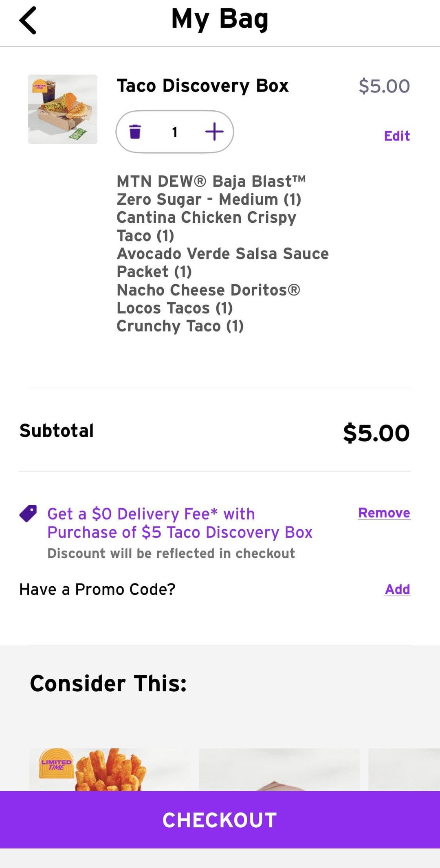Tap the purple promo tag icon
The height and width of the screenshot is (868, 440).
point(28,513)
